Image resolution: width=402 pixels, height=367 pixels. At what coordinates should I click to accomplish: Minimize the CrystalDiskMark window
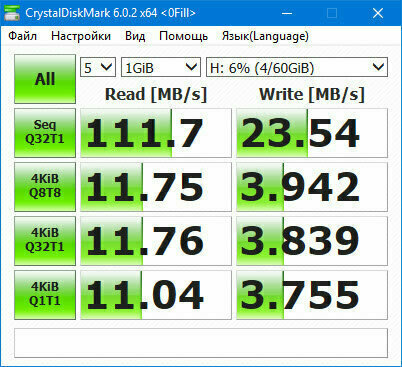coord(287,13)
